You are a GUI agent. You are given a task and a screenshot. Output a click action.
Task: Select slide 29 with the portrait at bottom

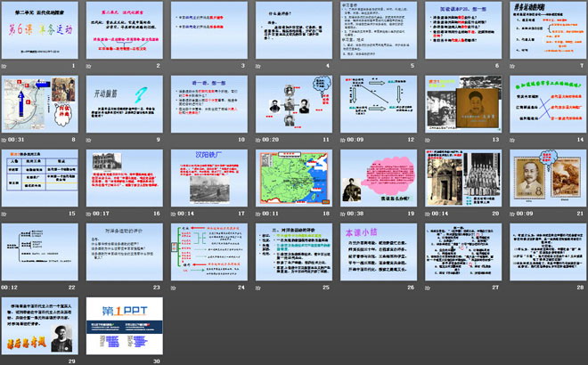tap(42, 325)
